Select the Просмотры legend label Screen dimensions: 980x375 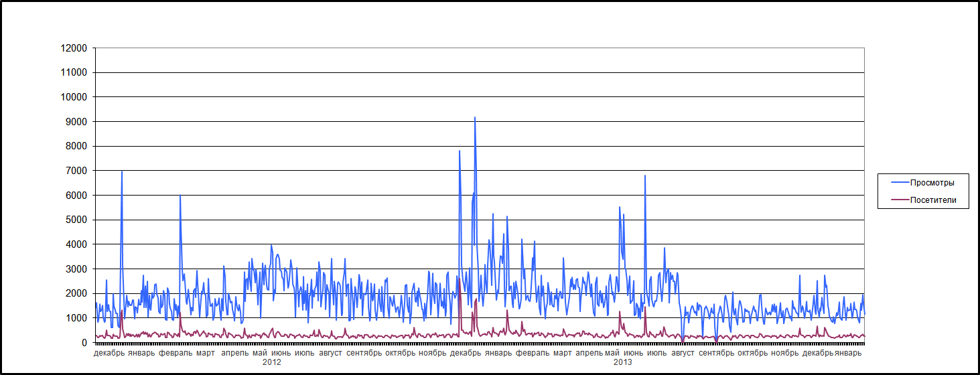pyautogui.click(x=932, y=182)
